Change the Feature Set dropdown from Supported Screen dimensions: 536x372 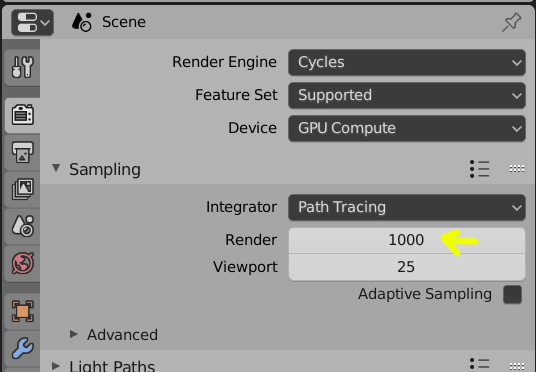[407, 95]
